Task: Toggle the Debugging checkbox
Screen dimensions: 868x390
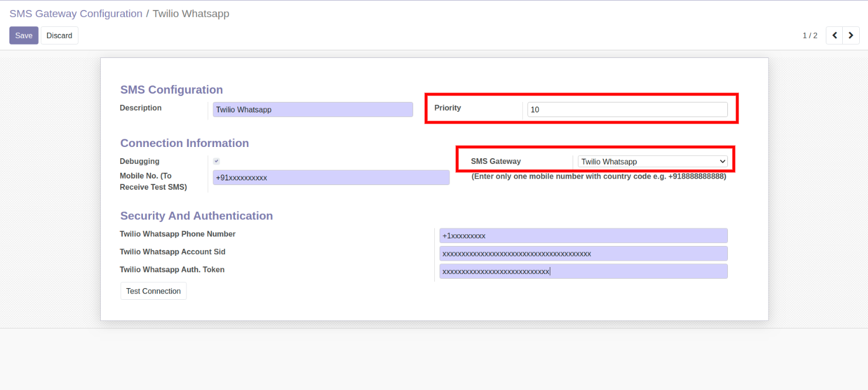Action: coord(216,161)
